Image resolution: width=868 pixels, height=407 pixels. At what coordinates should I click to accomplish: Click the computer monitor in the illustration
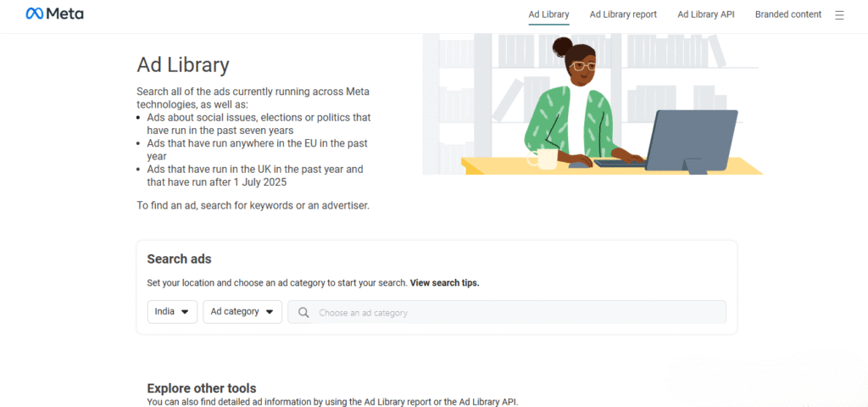point(692,142)
